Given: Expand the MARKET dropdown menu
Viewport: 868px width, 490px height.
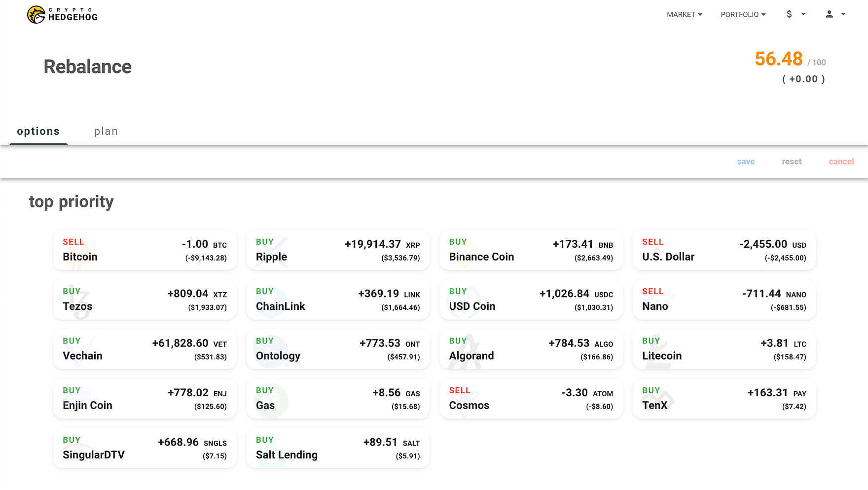Looking at the screenshot, I should [x=685, y=15].
